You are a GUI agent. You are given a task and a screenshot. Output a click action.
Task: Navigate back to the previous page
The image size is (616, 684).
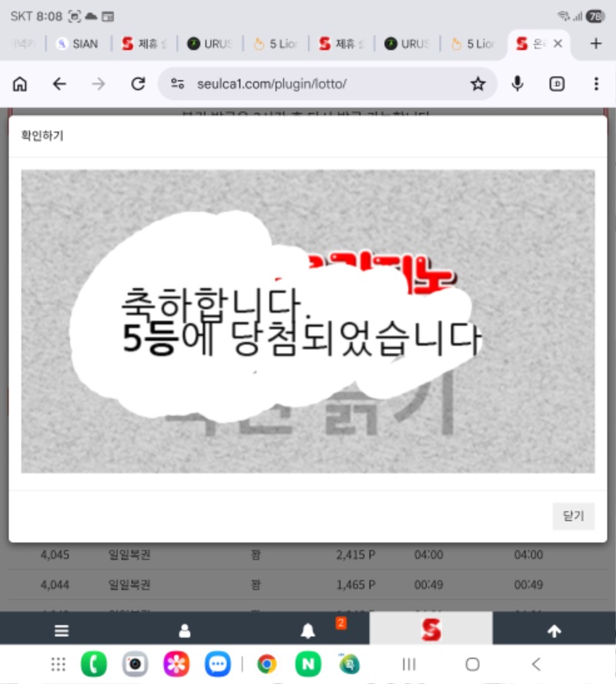59,84
